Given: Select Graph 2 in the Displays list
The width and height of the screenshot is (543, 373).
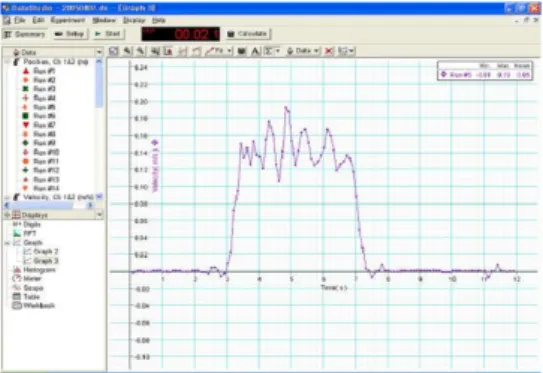Looking at the screenshot, I should [41, 251].
